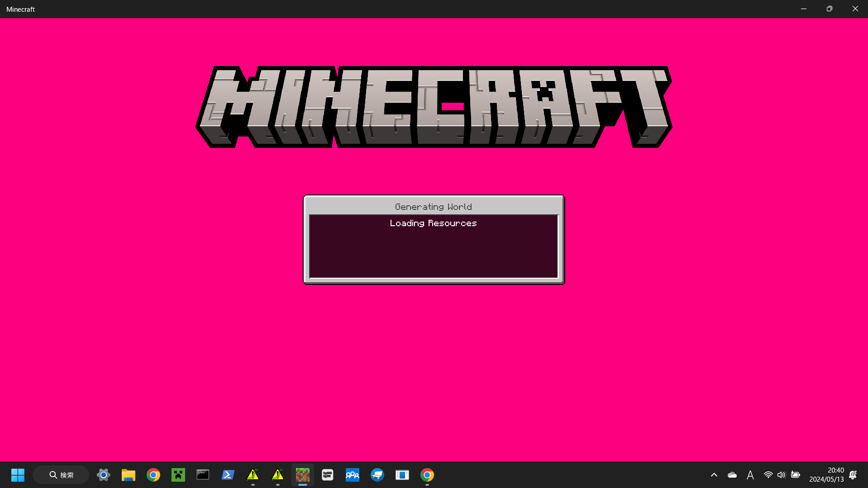Launch the Chrome icon beside File Explorer

[153, 475]
